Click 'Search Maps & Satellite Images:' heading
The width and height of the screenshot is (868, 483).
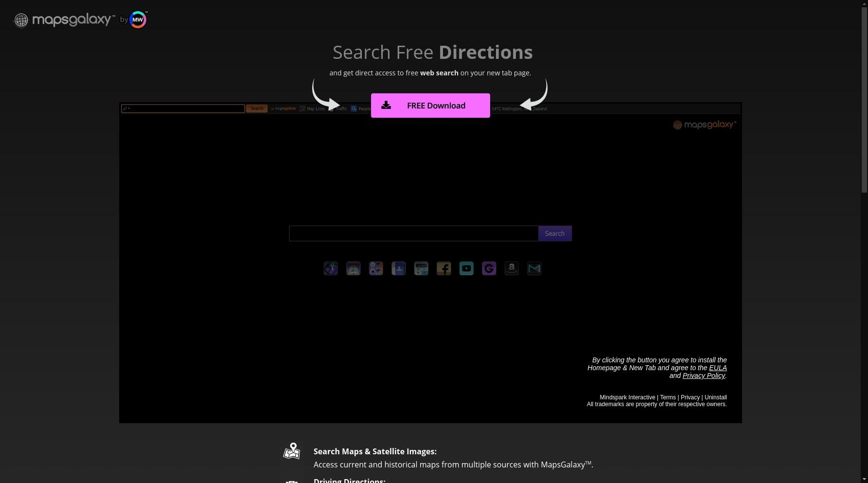375,451
